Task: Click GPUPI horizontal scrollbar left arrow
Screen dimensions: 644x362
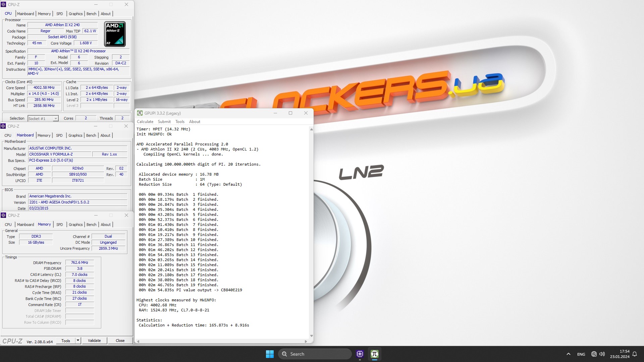Action: pyautogui.click(x=138, y=341)
